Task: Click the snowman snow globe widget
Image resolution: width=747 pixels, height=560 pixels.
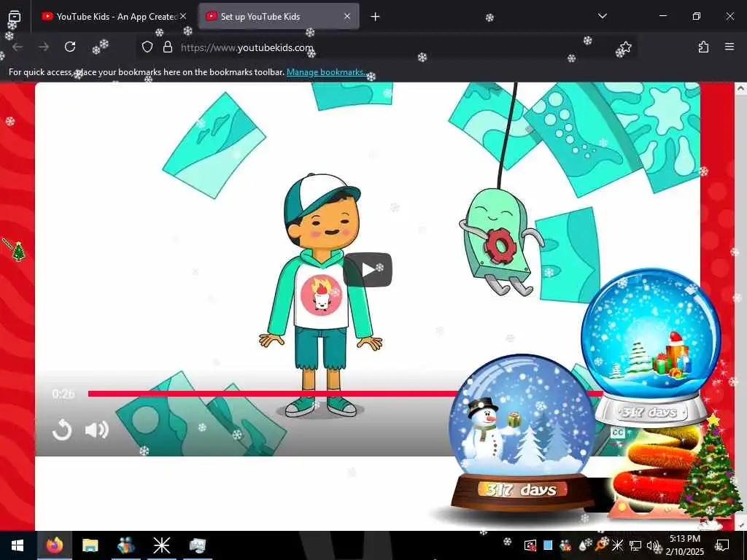Action: click(522, 432)
